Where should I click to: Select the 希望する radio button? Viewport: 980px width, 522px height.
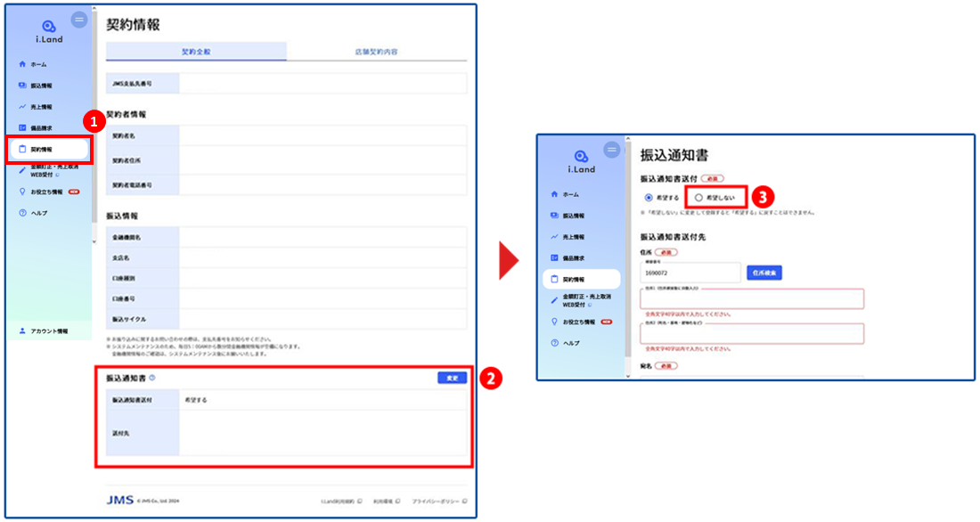pos(649,197)
